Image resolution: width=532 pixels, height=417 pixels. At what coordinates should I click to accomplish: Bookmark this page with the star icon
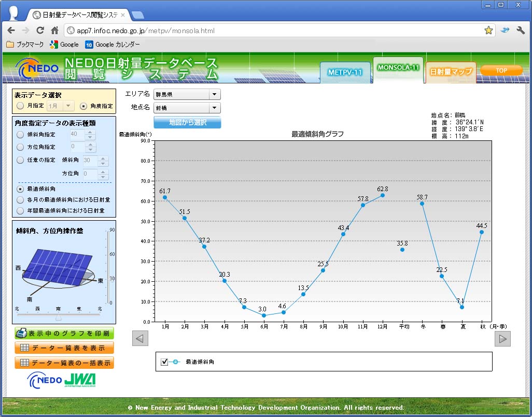pos(488,31)
